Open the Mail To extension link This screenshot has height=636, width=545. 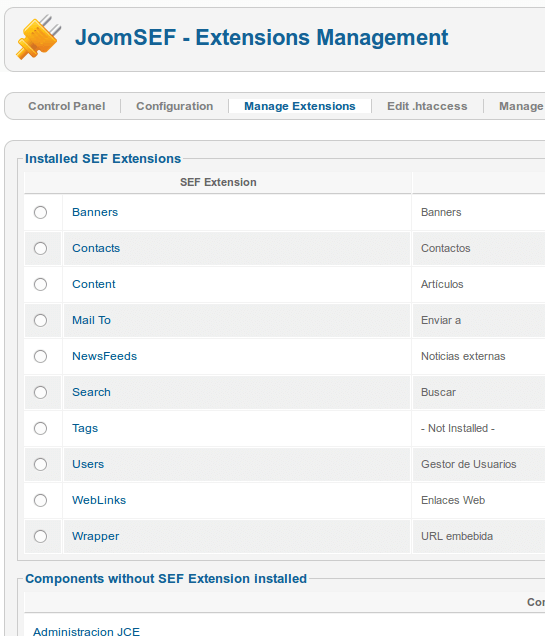pyautogui.click(x=91, y=320)
